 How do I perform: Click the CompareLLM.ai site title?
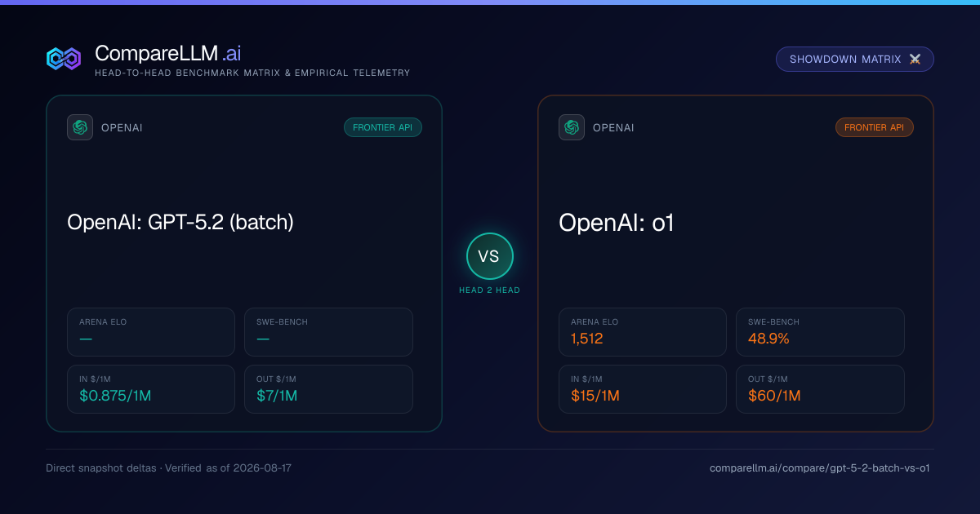coord(167,53)
